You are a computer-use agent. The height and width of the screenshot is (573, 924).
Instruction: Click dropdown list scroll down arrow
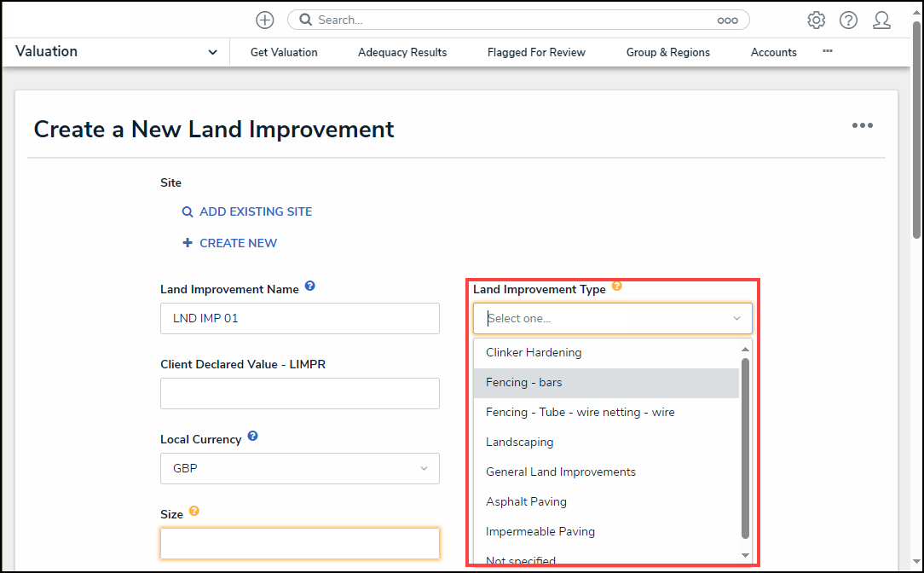pyautogui.click(x=745, y=555)
